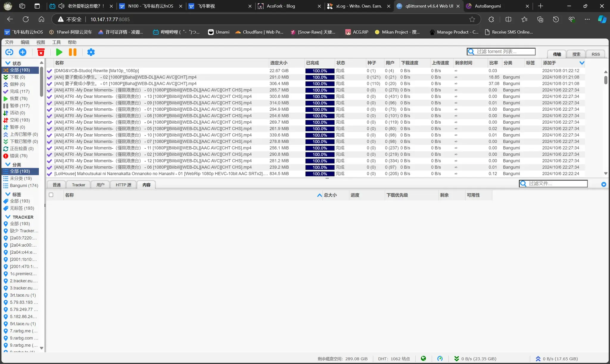Open dropdown arrow beside file filter
The image size is (610, 364).
pyautogui.click(x=603, y=184)
